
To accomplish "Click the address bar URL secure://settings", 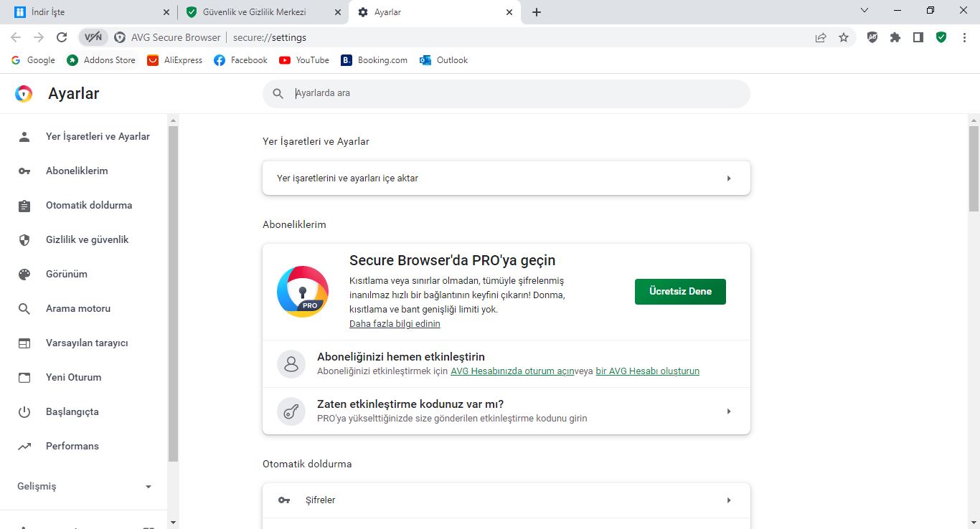I will coord(270,37).
